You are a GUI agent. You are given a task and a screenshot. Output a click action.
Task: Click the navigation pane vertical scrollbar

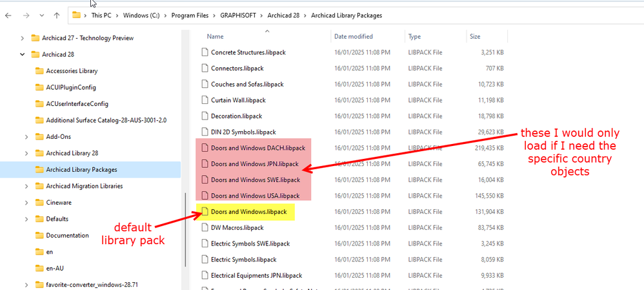[186, 230]
